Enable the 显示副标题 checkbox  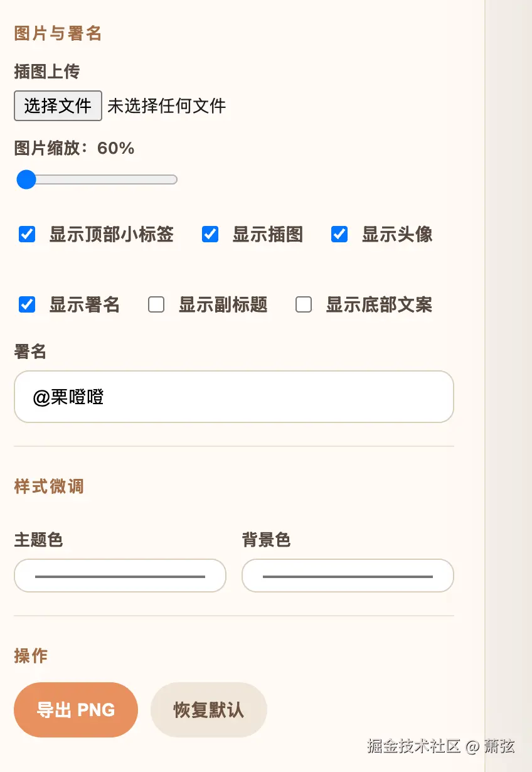click(x=156, y=304)
